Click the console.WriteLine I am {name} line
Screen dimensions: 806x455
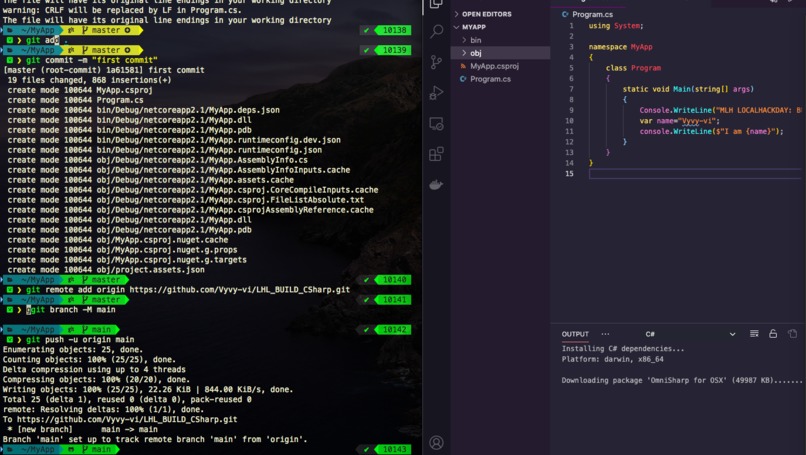click(711, 132)
